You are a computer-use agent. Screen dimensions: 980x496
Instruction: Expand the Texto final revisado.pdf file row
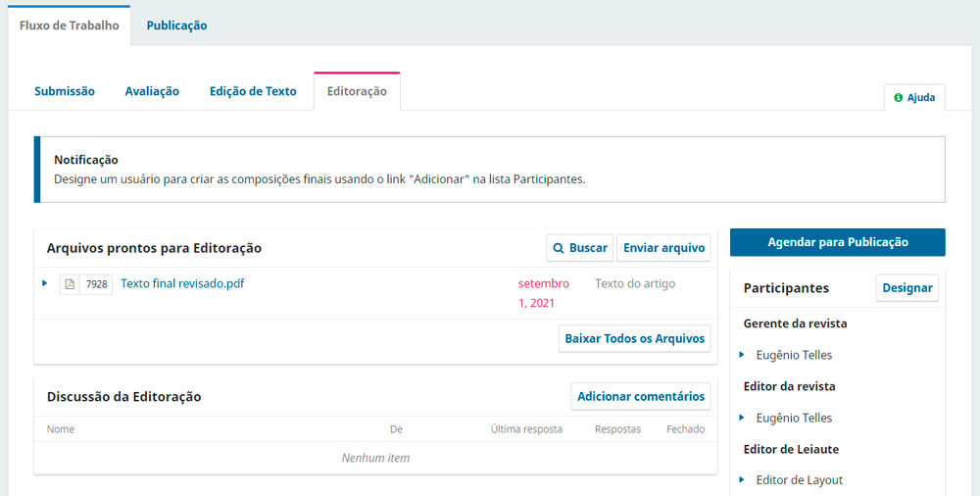44,283
